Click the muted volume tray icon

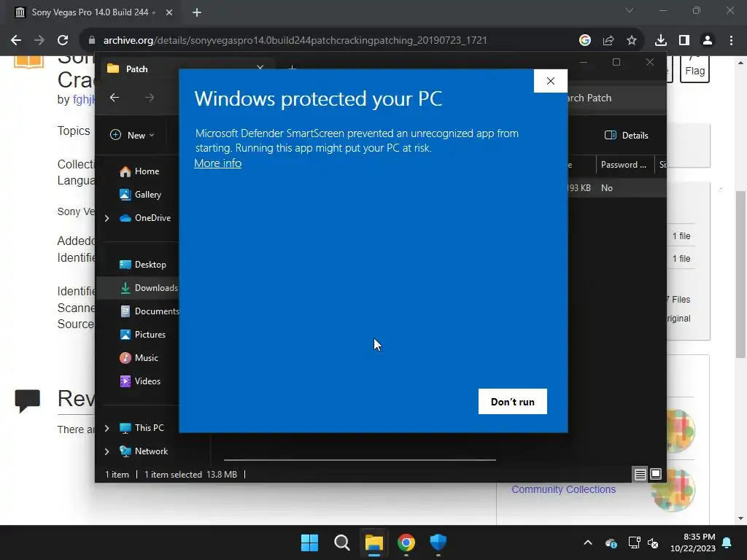(653, 542)
